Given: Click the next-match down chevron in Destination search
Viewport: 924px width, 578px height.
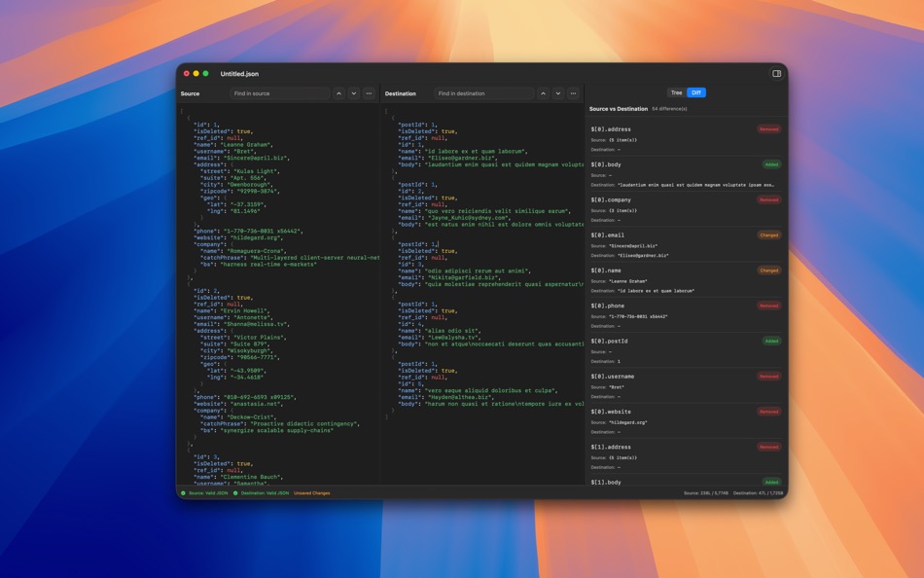Looking at the screenshot, I should coord(558,93).
